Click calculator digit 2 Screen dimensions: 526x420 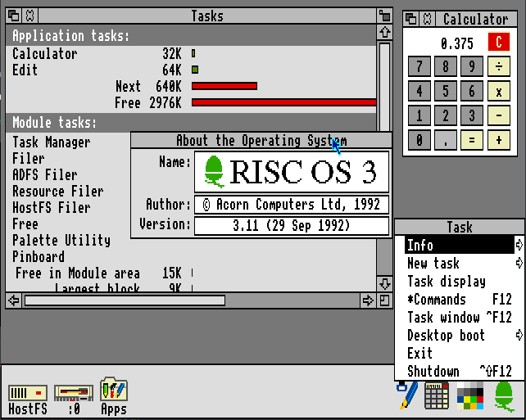click(x=446, y=115)
